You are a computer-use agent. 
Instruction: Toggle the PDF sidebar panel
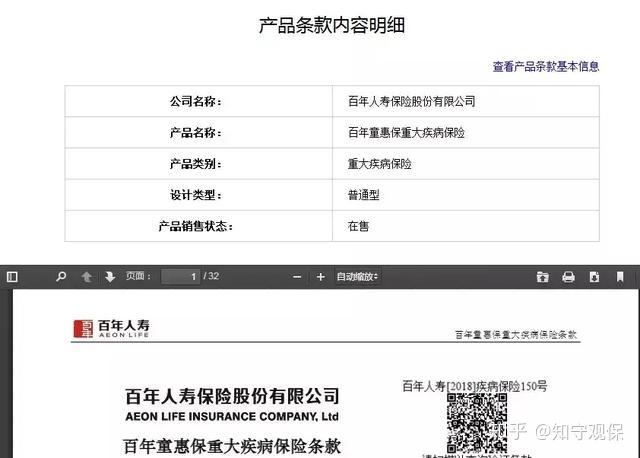point(12,277)
